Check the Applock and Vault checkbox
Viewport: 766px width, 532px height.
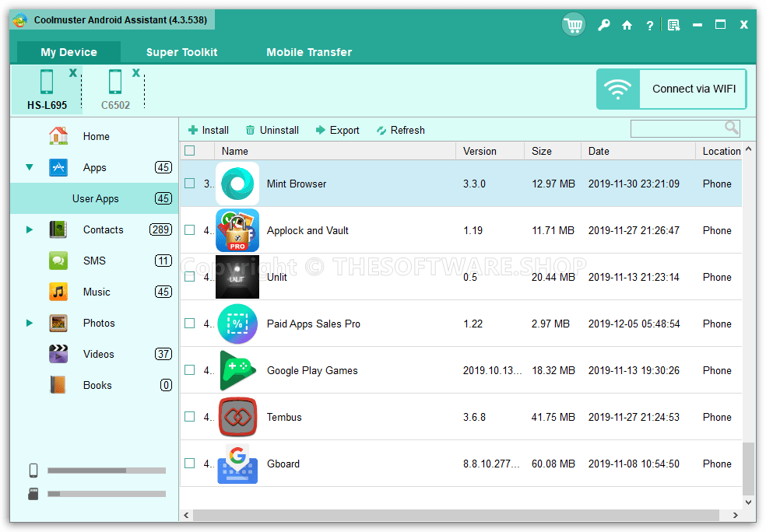point(189,230)
